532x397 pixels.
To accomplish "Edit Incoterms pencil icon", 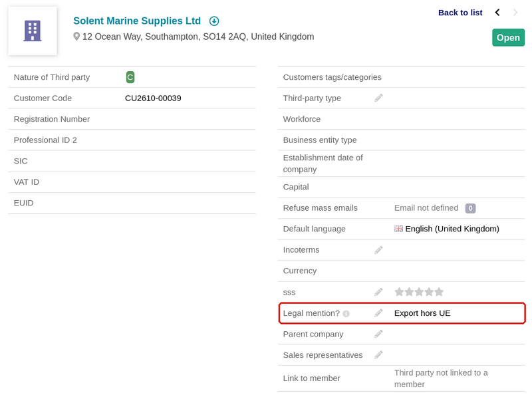I will [x=378, y=250].
